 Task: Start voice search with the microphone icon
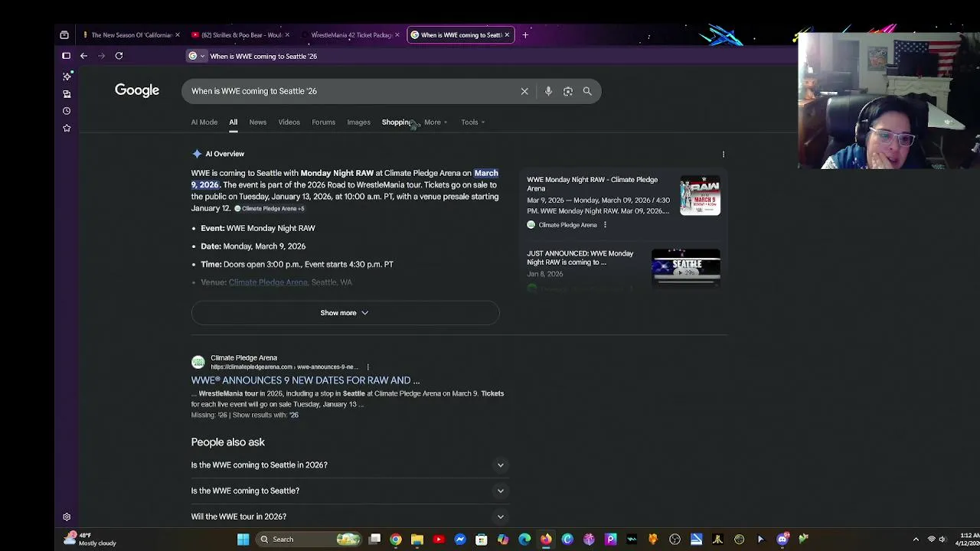(548, 91)
